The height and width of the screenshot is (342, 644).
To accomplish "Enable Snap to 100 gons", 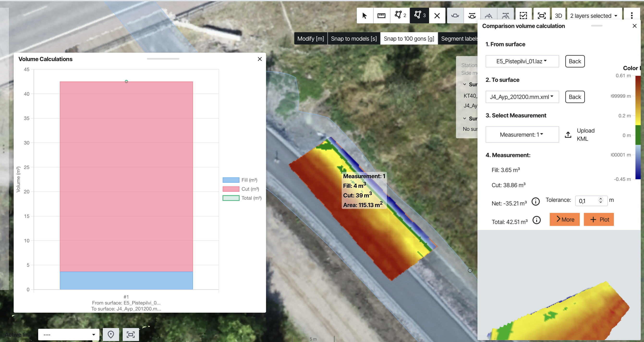I will click(409, 38).
